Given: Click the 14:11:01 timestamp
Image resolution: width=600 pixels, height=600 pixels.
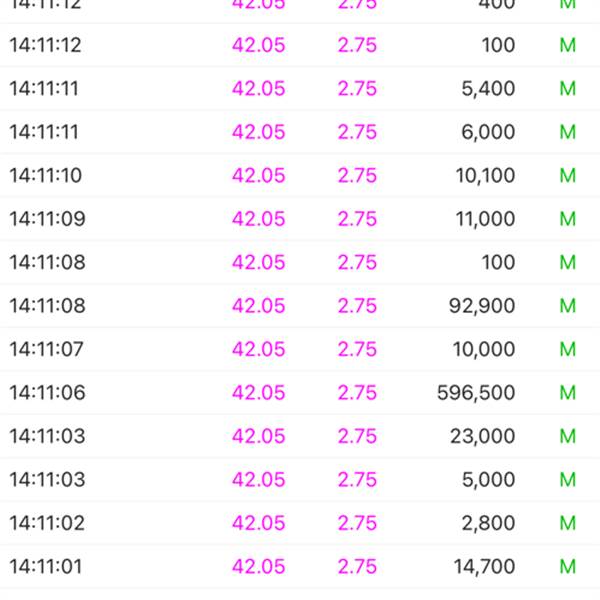Looking at the screenshot, I should 45,567.
